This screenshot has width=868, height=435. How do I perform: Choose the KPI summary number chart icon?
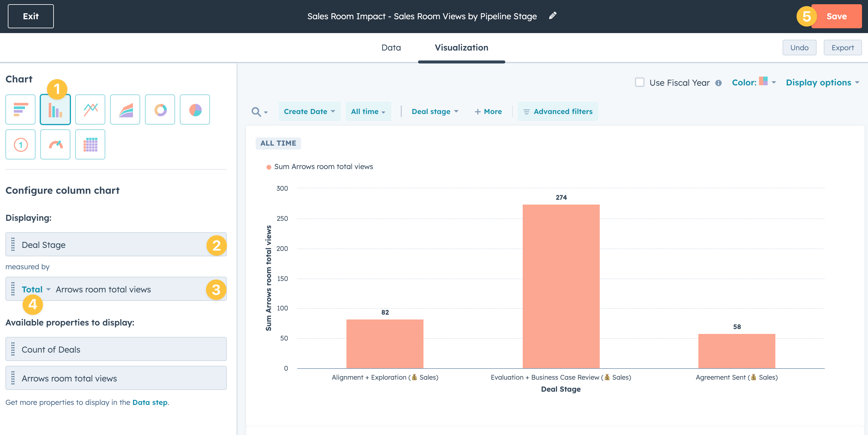[20, 145]
